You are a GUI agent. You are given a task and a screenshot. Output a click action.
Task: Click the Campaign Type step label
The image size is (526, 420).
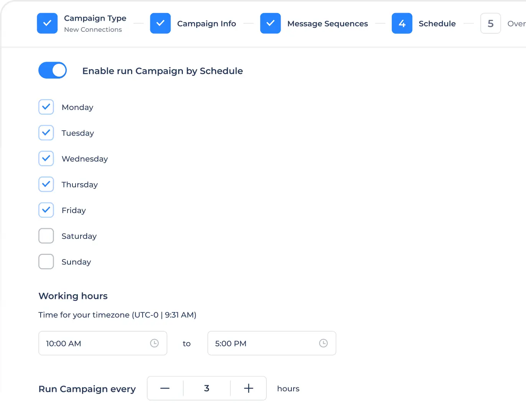tap(95, 18)
